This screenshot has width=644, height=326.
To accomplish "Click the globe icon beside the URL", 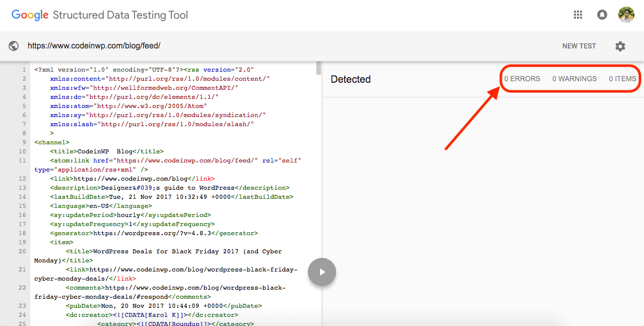I will tap(14, 46).
